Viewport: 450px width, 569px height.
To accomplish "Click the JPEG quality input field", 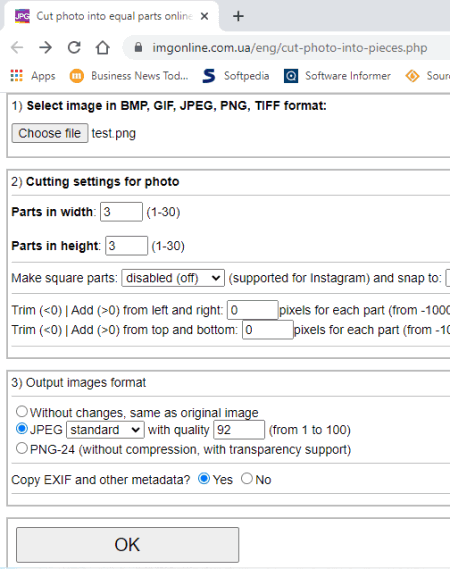I will pos(239,430).
